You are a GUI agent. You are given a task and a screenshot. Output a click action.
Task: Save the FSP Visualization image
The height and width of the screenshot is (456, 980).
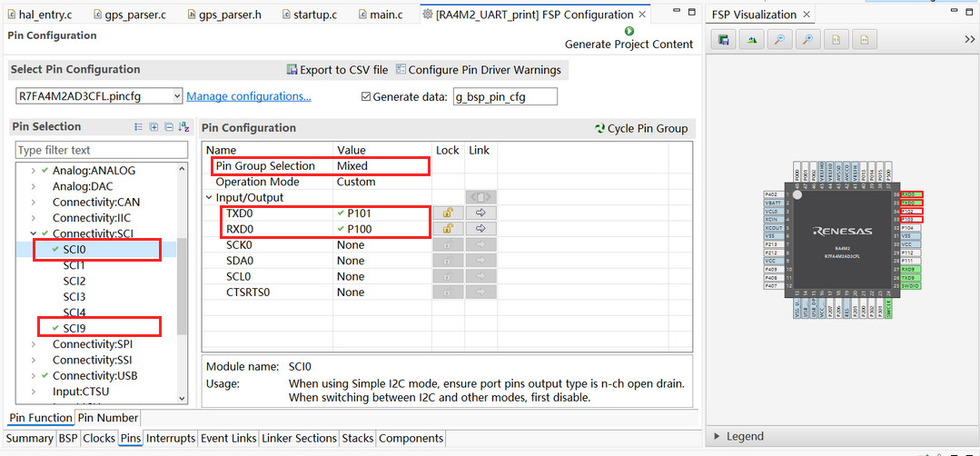pyautogui.click(x=724, y=40)
